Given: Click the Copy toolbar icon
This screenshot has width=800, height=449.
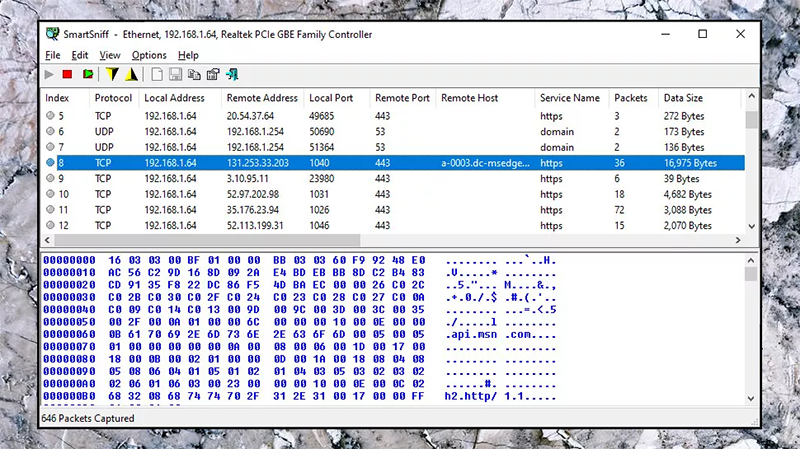Looking at the screenshot, I should [x=194, y=74].
